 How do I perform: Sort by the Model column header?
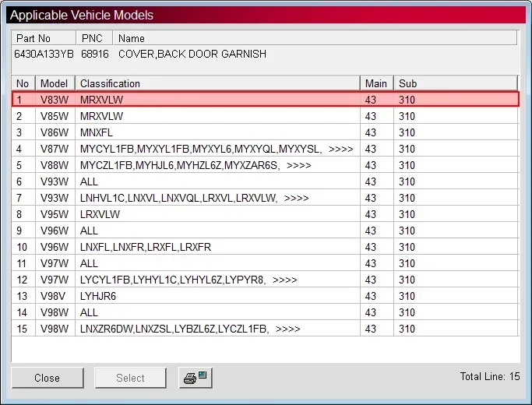55,83
